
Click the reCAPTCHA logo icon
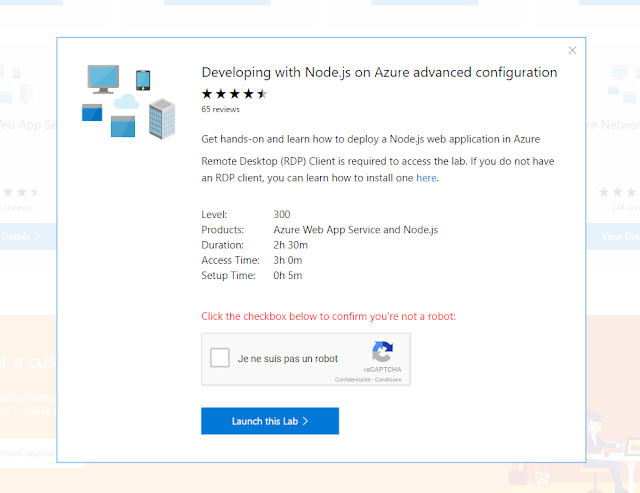(x=382, y=351)
